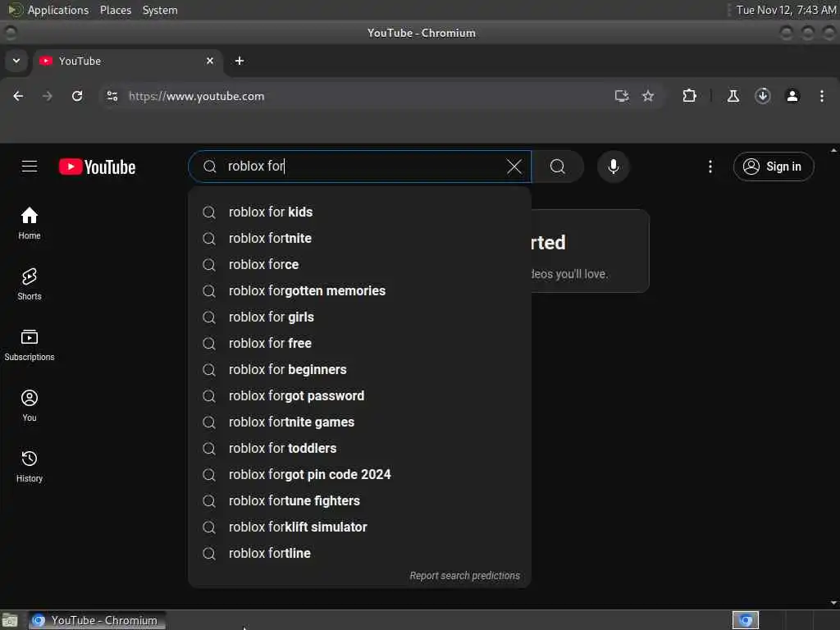The height and width of the screenshot is (630, 840).
Task: Bookmark this page with star icon
Action: coord(648,96)
